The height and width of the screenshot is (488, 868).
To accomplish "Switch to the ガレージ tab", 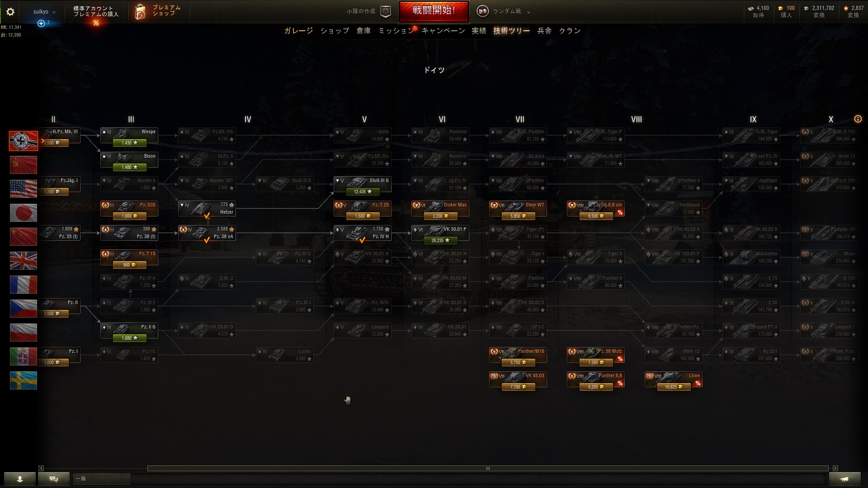I will click(x=298, y=31).
